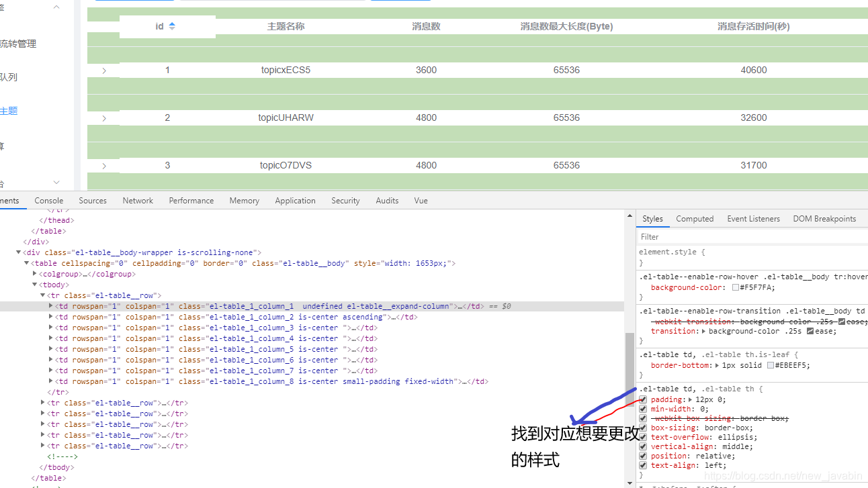Select the highlighted 主题 sidebar item
Image resolution: width=868 pixels, height=488 pixels.
[9, 111]
